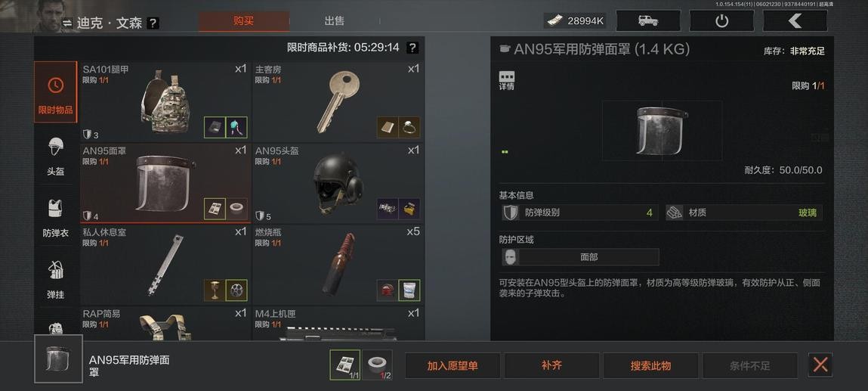Select the 主客房 key item card
Viewport: 868px width, 391px height.
pos(338,101)
